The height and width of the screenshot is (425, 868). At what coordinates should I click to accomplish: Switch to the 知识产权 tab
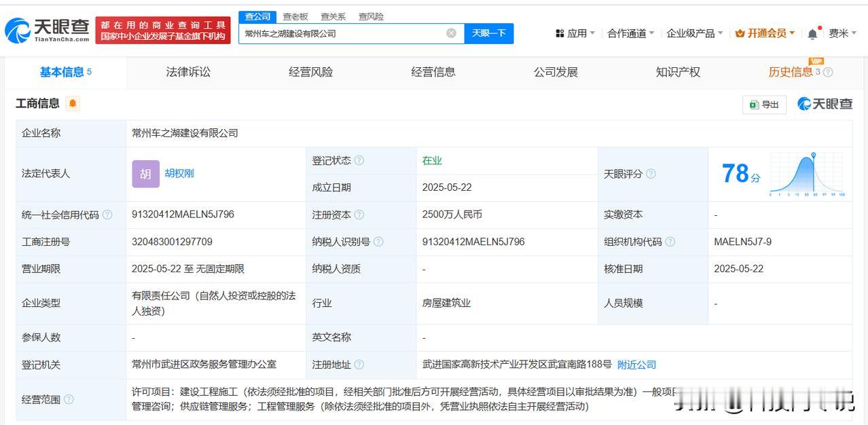[x=678, y=72]
